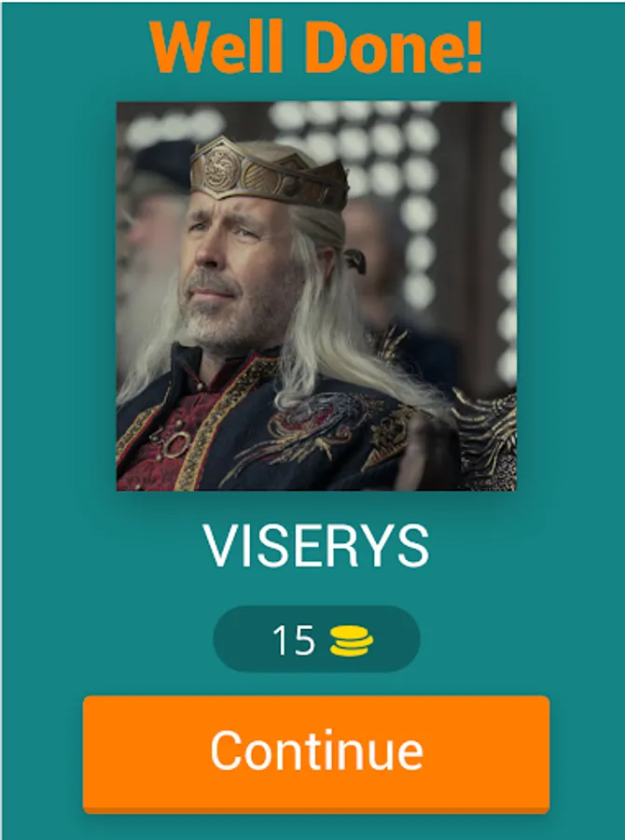Click the VISERYS answer text
This screenshot has width=625, height=840.
pos(316,546)
